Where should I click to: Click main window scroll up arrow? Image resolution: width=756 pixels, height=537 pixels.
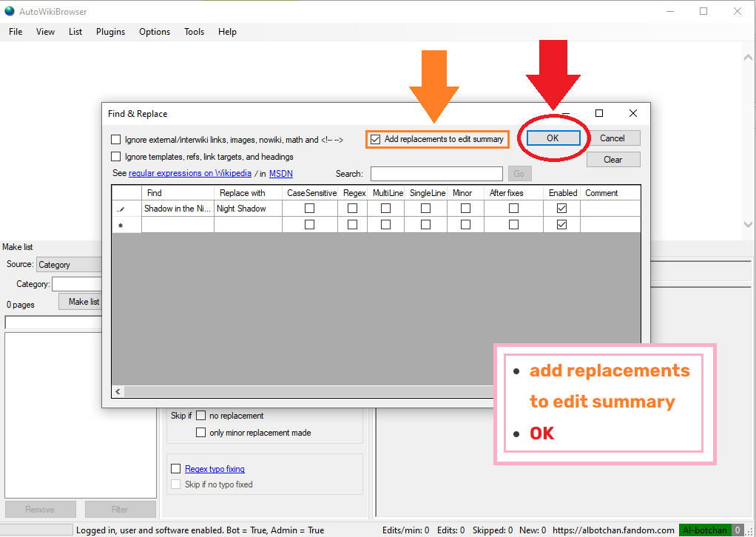point(748,57)
